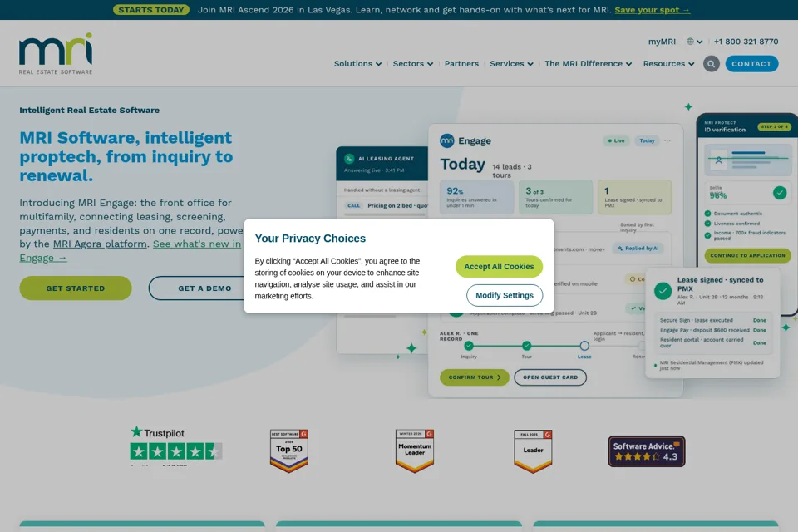This screenshot has height=532, width=798.
Task: Click the Lease signed green check icon
Action: (x=663, y=291)
